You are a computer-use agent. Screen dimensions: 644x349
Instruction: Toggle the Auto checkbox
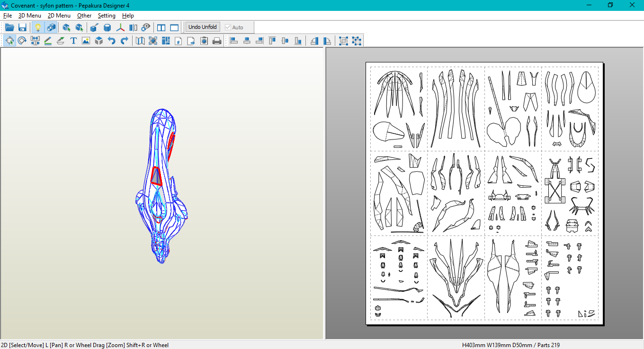tap(228, 27)
